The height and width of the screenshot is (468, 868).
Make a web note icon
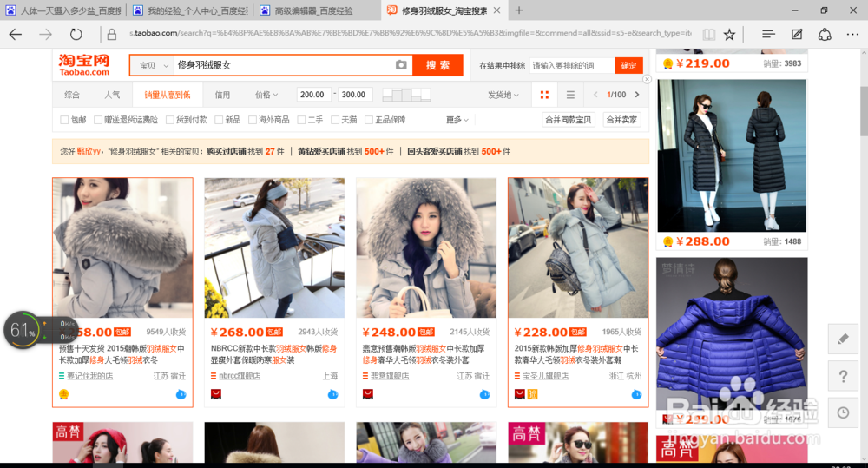click(797, 35)
